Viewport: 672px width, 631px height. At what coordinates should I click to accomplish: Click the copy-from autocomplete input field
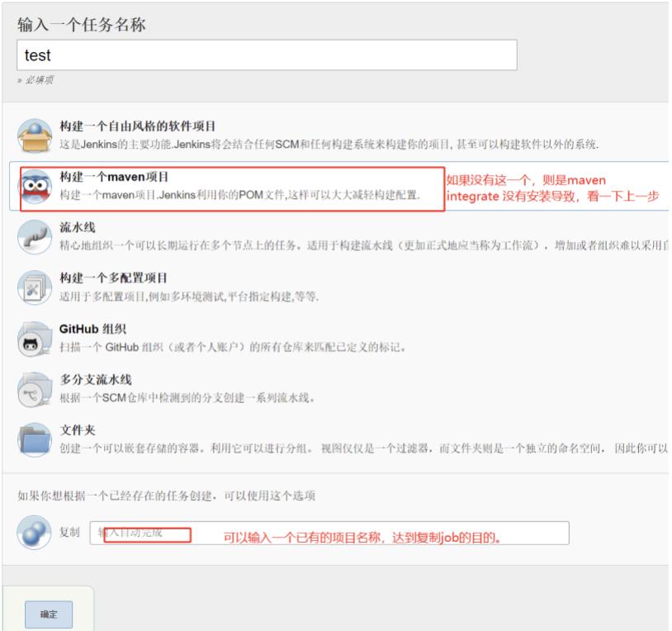click(x=329, y=533)
